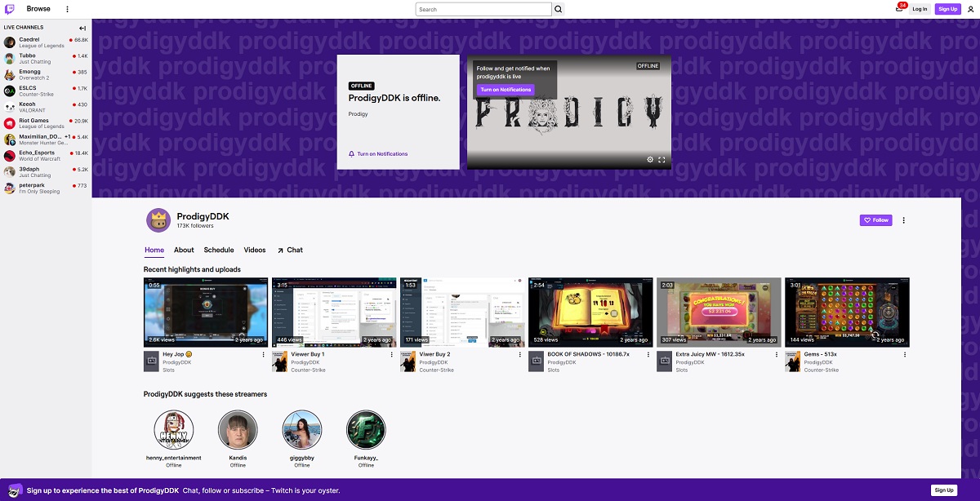Open options menu for Gems - 513x video
Screen dimensions: 980x501
click(904, 355)
